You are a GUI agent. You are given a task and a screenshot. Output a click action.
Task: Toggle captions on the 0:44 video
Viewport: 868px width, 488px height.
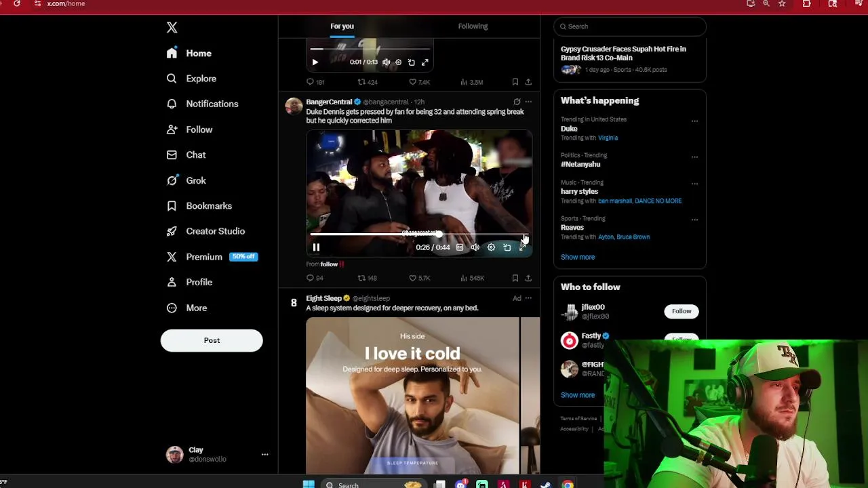[x=460, y=247]
